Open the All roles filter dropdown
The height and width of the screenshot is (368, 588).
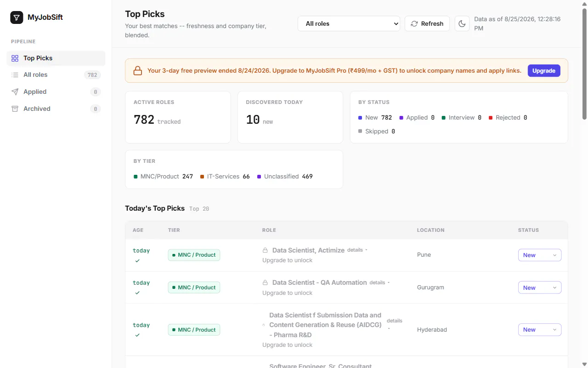coord(349,23)
